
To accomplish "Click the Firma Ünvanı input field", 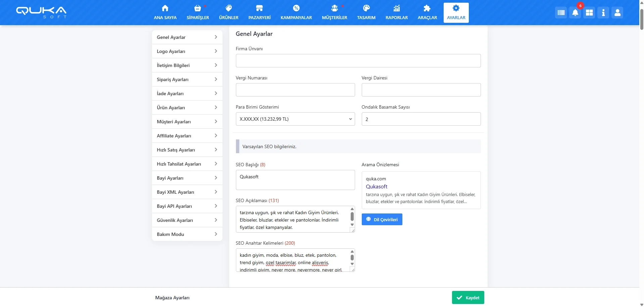I will 358,61.
